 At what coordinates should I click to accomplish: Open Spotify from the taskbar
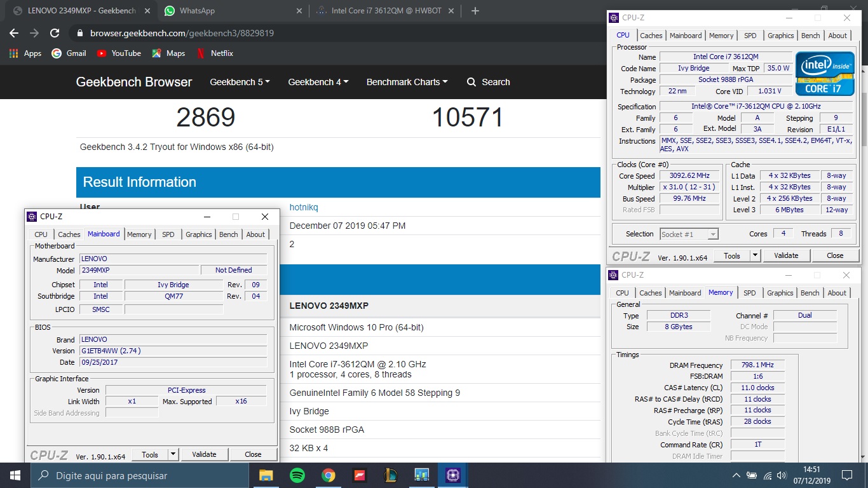point(297,475)
